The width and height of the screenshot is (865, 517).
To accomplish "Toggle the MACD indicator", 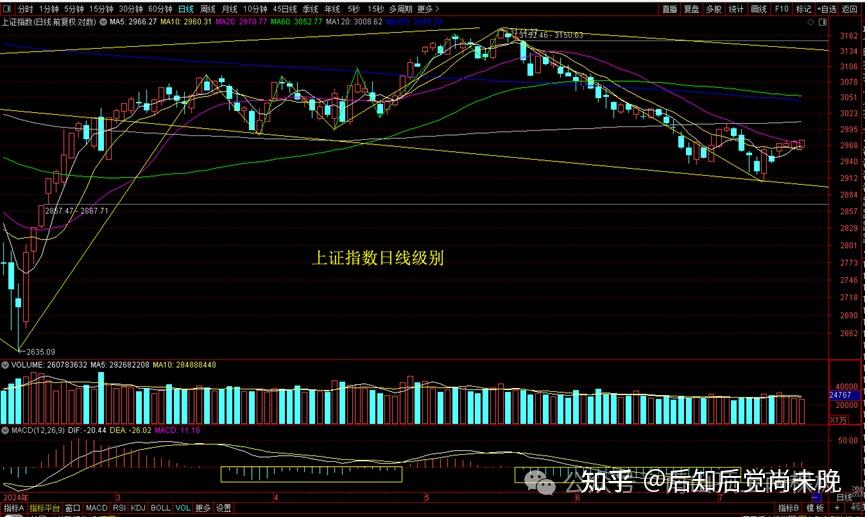I will [96, 508].
